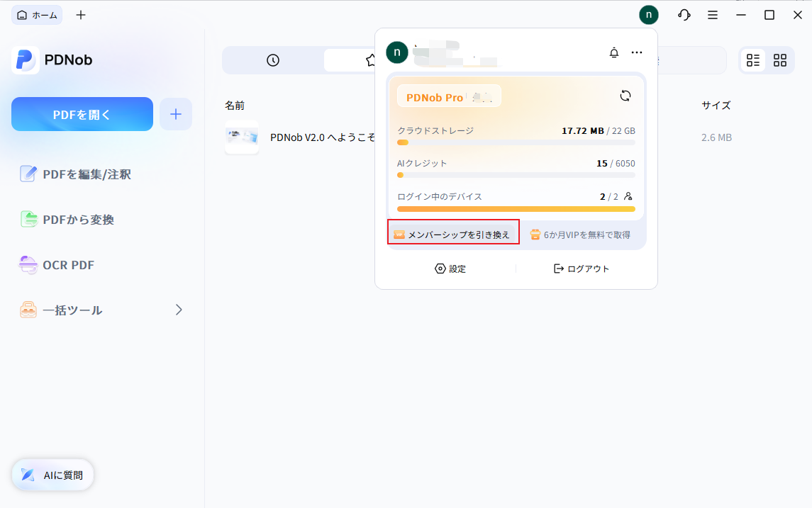
Task: Close the PDNob window
Action: (x=798, y=15)
